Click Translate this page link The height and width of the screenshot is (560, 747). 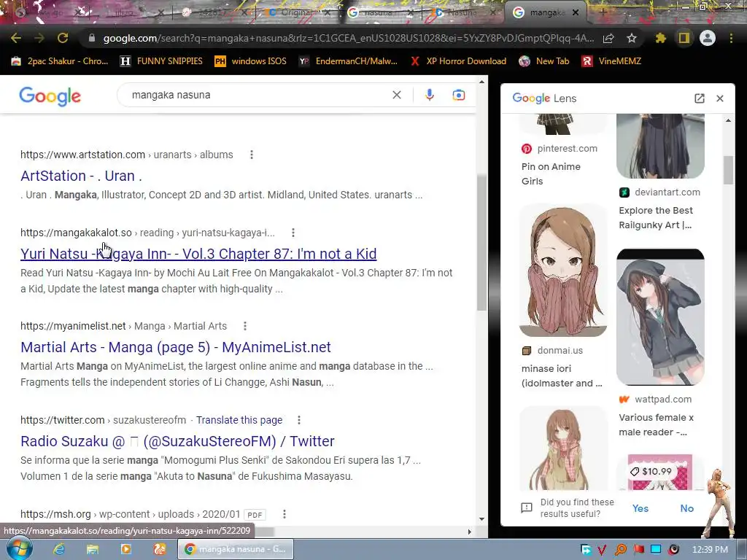pyautogui.click(x=239, y=420)
